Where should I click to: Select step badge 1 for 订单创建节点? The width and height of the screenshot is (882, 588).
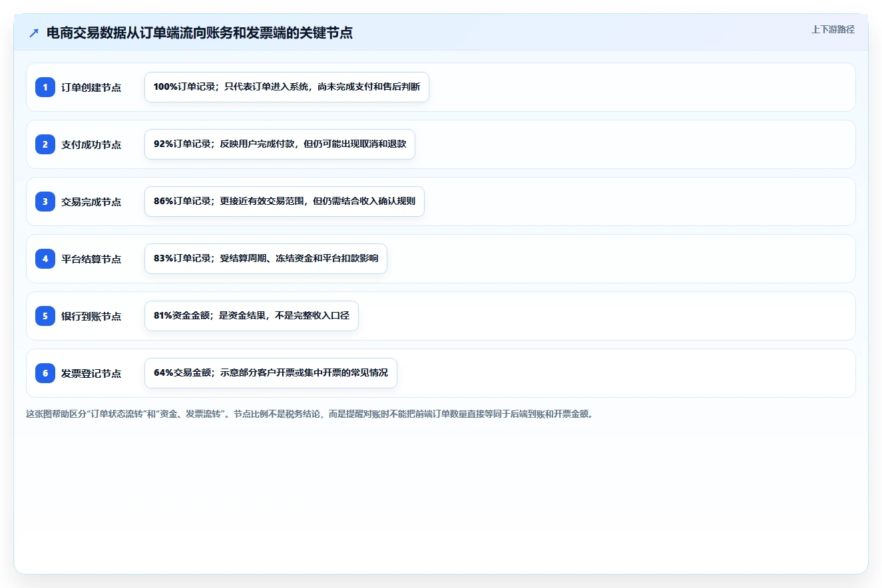pyautogui.click(x=45, y=87)
